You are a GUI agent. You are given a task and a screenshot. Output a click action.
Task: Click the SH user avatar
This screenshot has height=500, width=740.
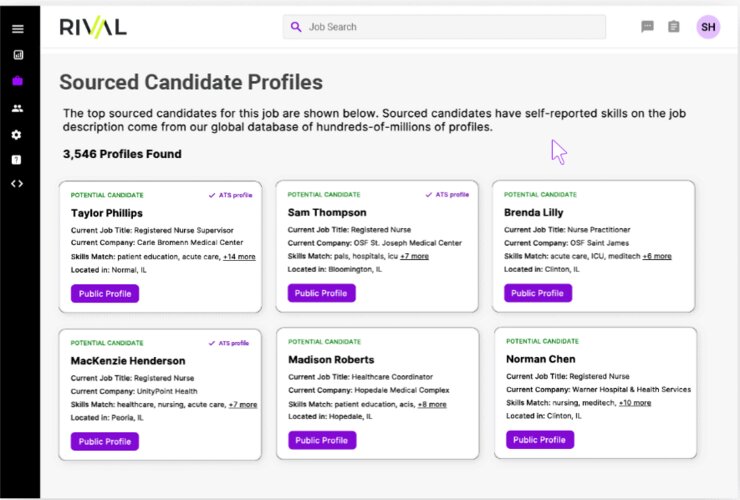pos(708,27)
